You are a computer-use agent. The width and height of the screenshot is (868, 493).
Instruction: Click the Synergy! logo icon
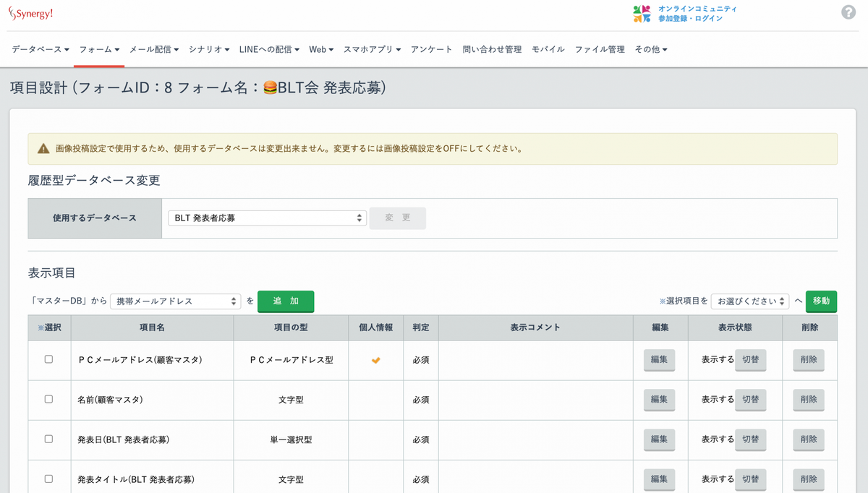(x=14, y=12)
